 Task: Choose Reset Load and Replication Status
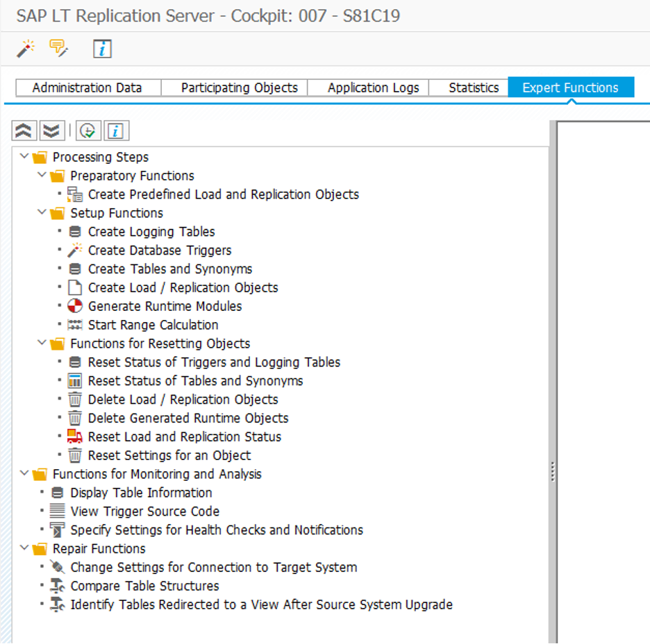pyautogui.click(x=185, y=437)
